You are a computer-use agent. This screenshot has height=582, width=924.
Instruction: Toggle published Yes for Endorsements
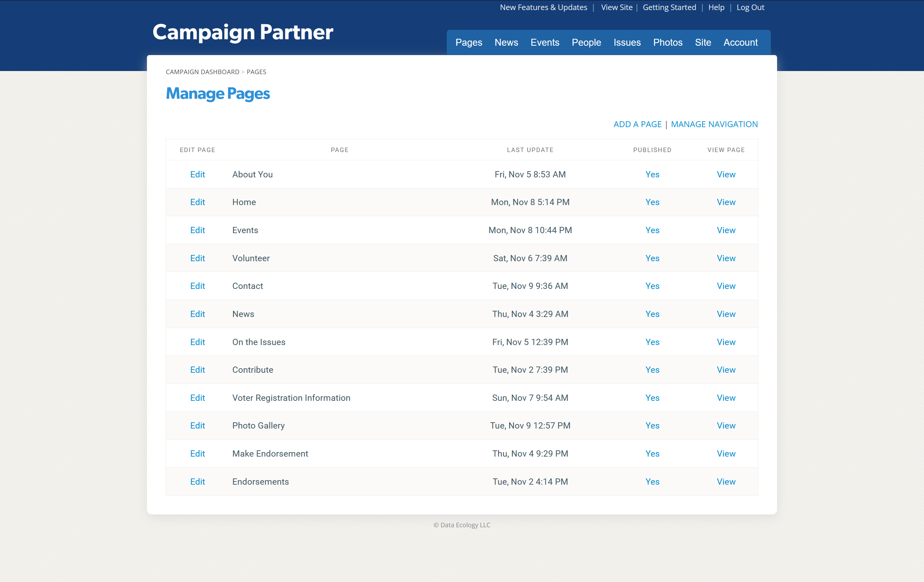pos(652,482)
